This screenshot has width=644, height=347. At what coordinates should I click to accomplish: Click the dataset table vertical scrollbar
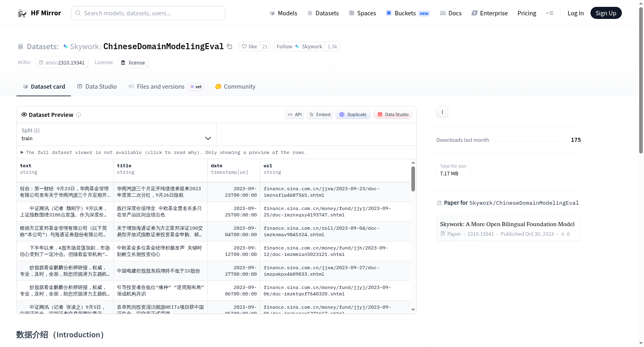point(413,179)
